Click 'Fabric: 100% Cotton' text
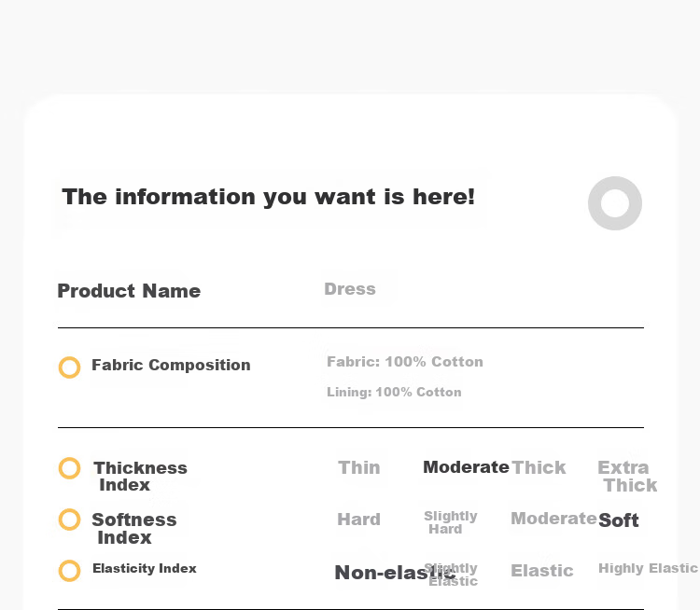700x610 pixels. coord(405,362)
